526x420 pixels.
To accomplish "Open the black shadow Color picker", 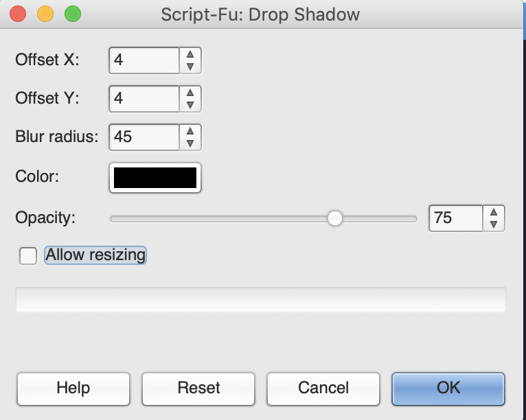I will (x=155, y=178).
